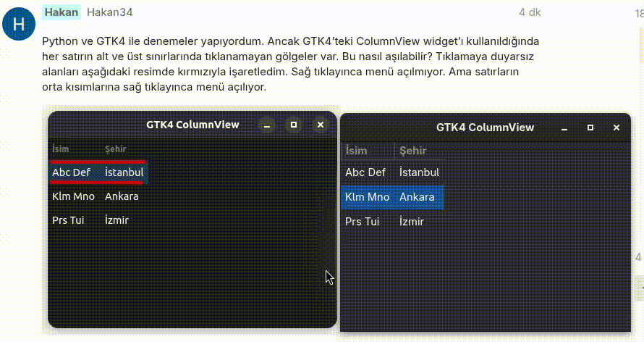This screenshot has width=644, height=342.
Task: Click Şehir column header in right window
Action: coord(413,151)
